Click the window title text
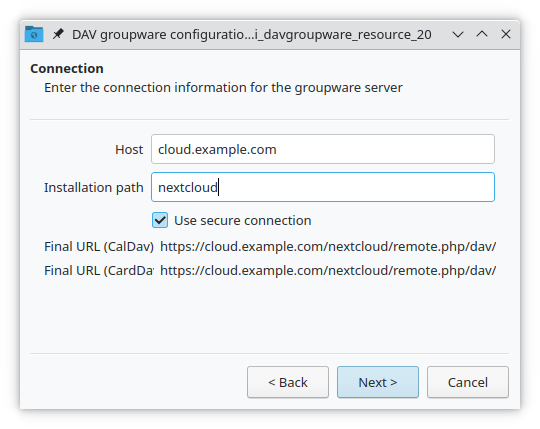This screenshot has width=540, height=429. (x=251, y=34)
